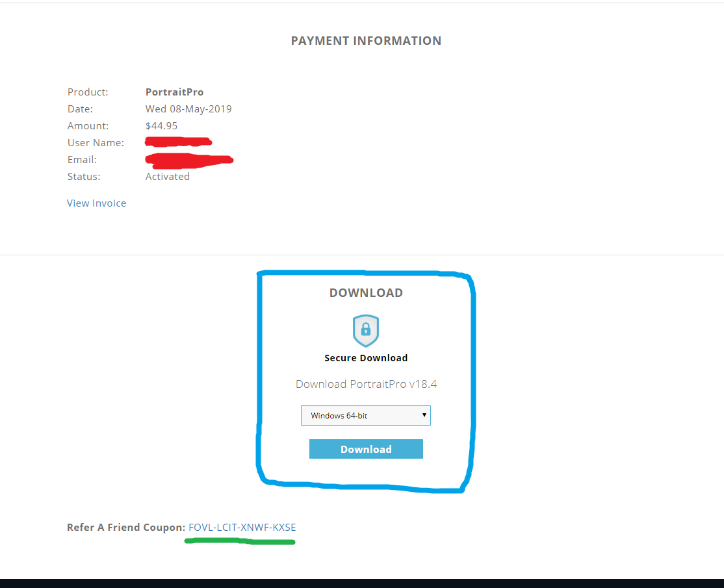Select the PAYMENT INFORMATION heading
724x588 pixels.
click(x=366, y=41)
